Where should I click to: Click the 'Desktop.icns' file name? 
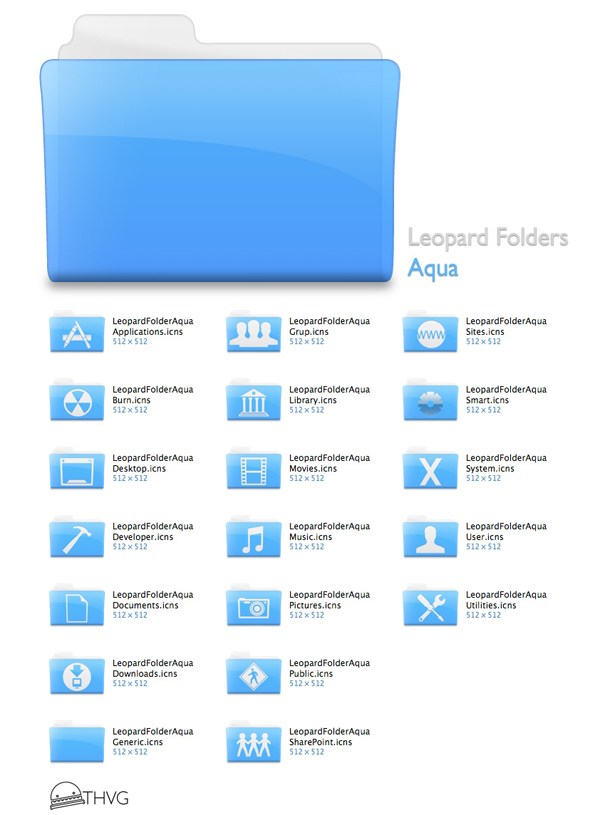[x=139, y=468]
